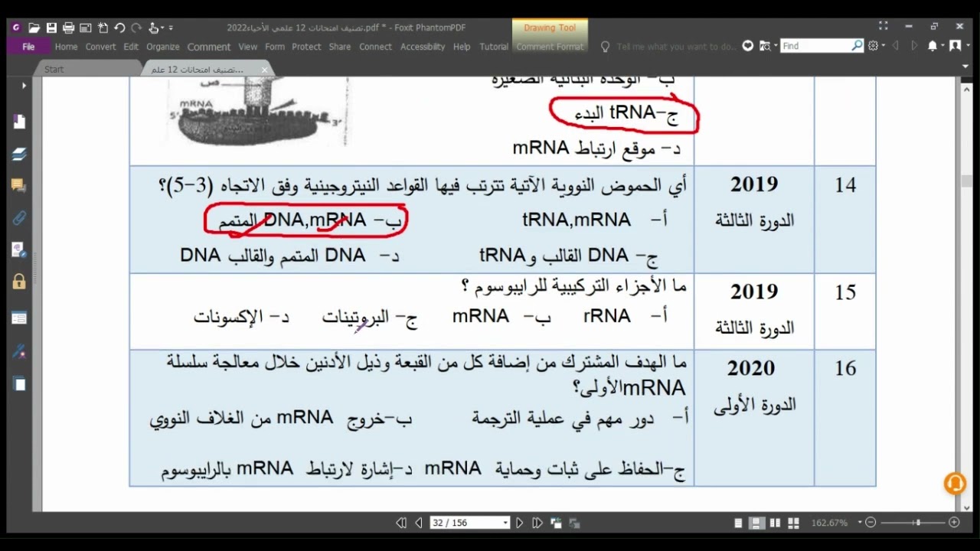Open the Attachments paperclip panel
The image size is (980, 551).
click(19, 218)
